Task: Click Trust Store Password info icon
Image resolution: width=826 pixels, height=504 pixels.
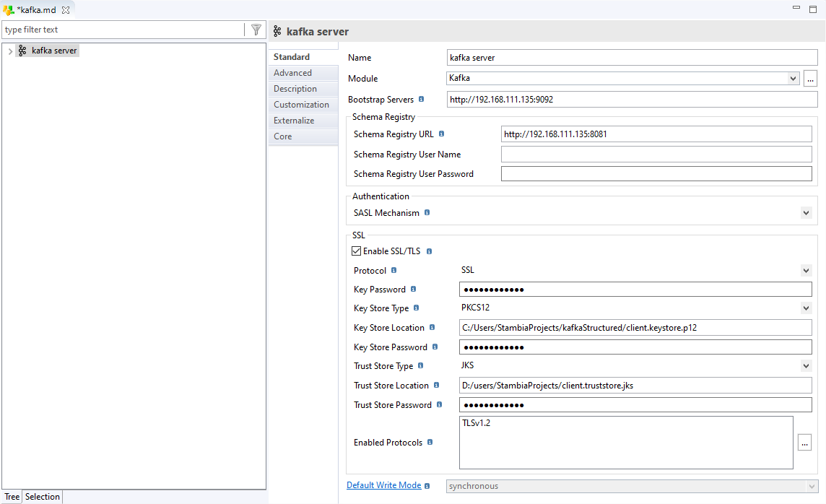Action: pyautogui.click(x=439, y=404)
